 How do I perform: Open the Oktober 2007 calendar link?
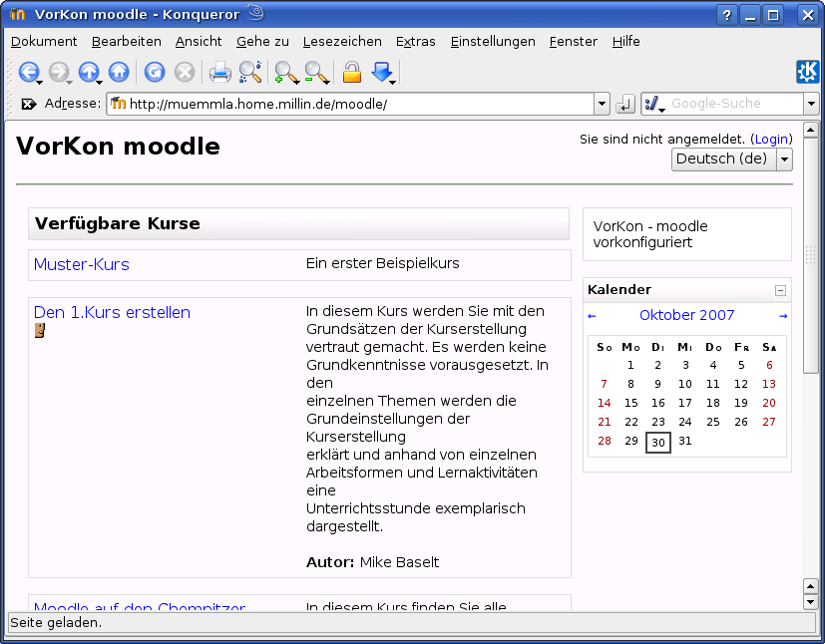[x=686, y=315]
